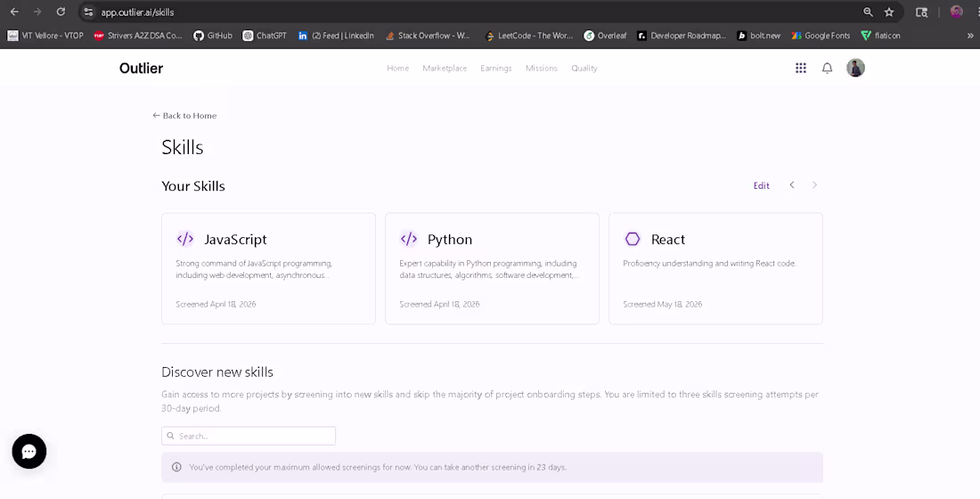
Task: Open the Quality nav item
Action: (x=584, y=68)
